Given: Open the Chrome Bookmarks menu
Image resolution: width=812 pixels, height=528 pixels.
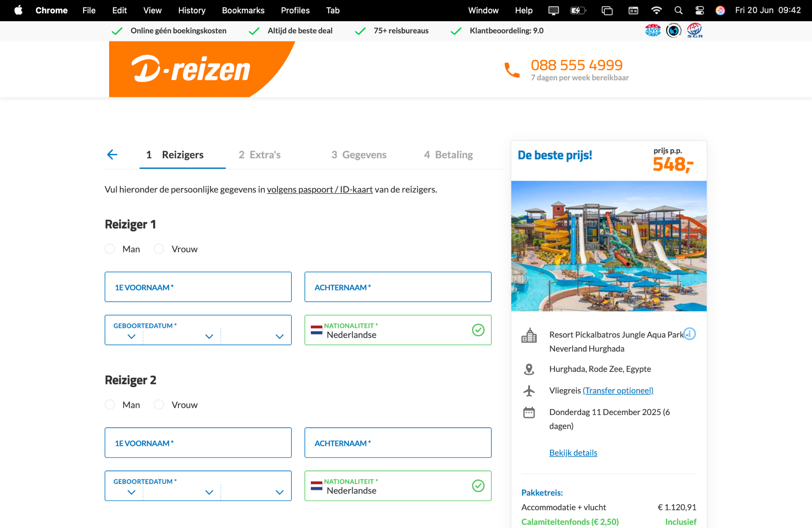Looking at the screenshot, I should click(243, 10).
